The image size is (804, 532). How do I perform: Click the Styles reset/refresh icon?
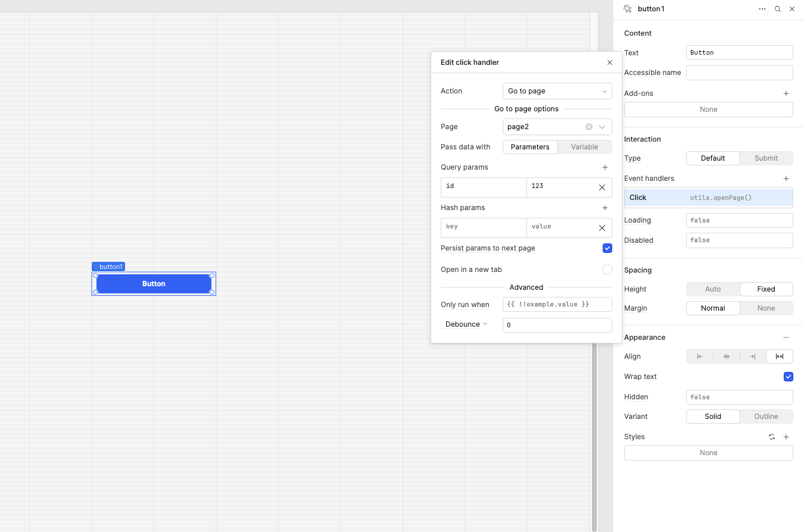click(x=772, y=437)
